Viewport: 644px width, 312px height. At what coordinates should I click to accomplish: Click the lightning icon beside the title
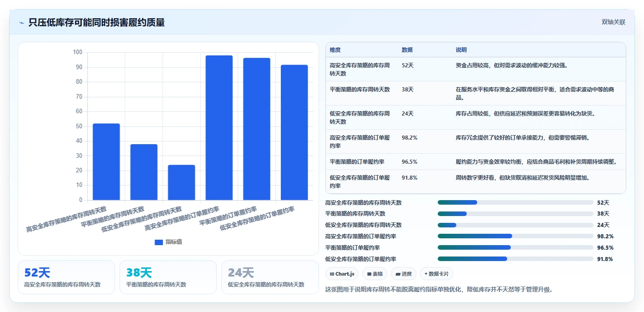pos(22,23)
